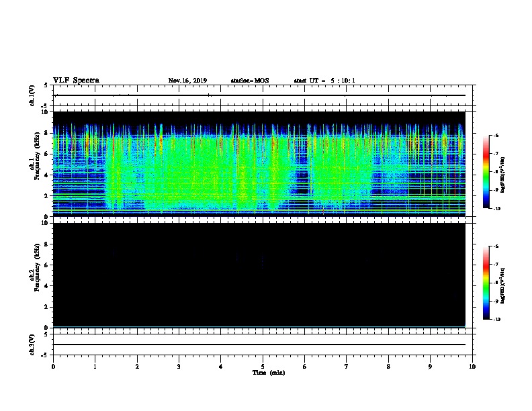
Task: Click time axis tick label "3"
Action: point(179,367)
